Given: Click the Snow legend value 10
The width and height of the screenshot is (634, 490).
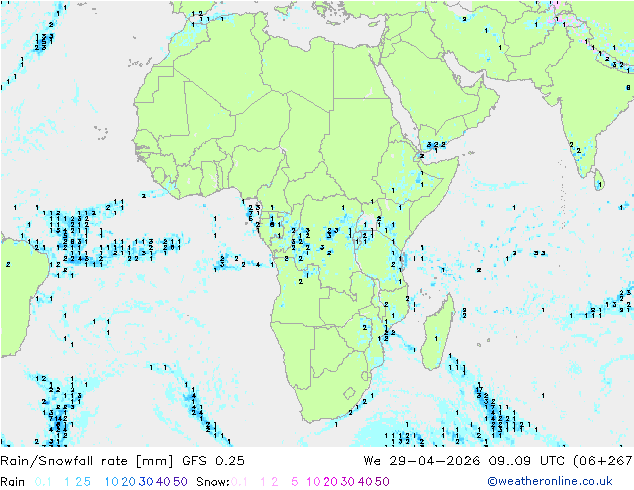Looking at the screenshot, I should click(x=313, y=482).
